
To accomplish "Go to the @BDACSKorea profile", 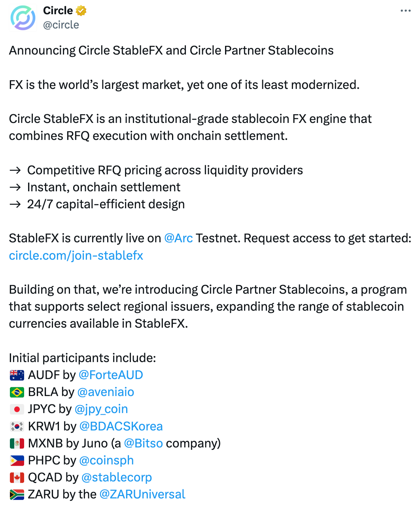I will [x=121, y=426].
